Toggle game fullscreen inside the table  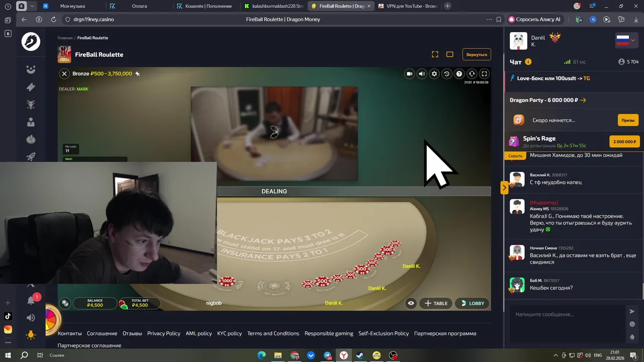pos(484,74)
